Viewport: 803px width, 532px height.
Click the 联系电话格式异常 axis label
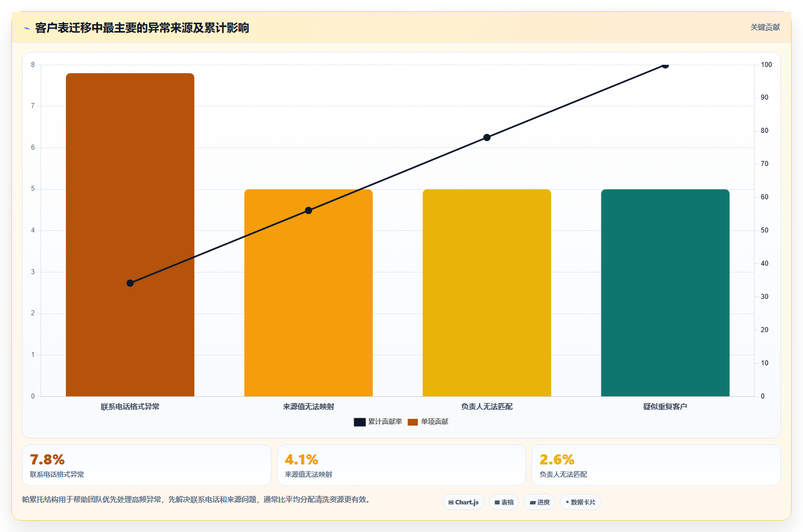130,406
